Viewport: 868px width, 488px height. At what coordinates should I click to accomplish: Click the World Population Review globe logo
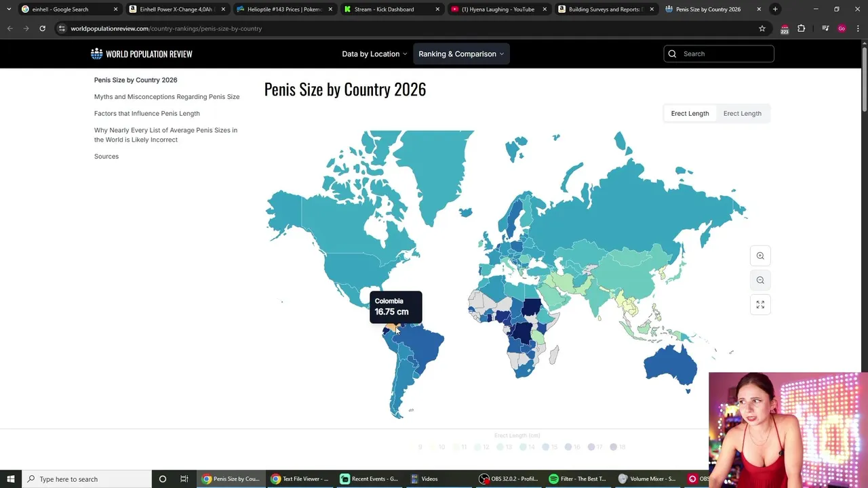coord(97,54)
